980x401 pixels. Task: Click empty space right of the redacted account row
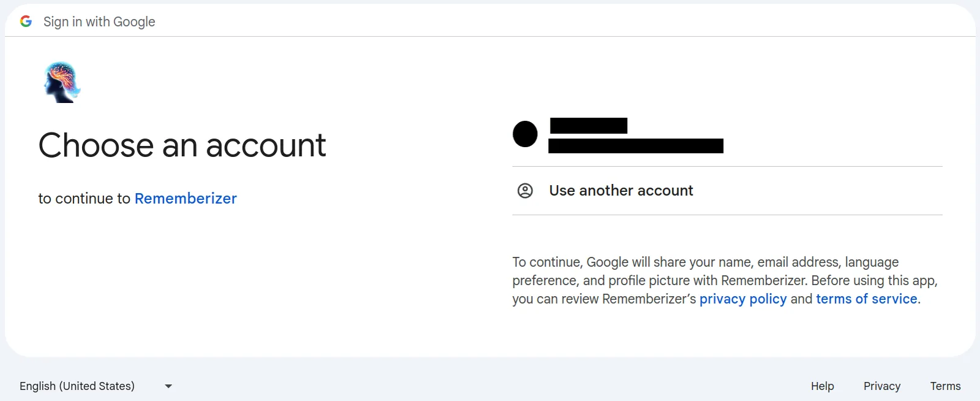click(833, 135)
